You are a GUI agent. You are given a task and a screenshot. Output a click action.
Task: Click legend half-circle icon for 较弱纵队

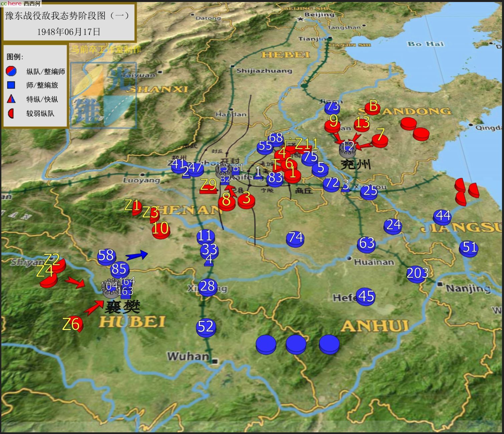click(11, 113)
